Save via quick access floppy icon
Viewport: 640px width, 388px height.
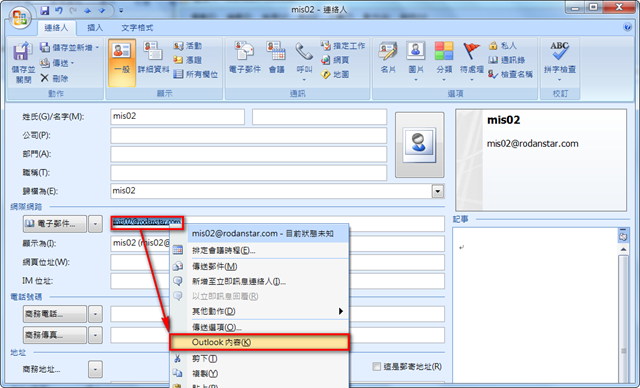click(x=45, y=11)
